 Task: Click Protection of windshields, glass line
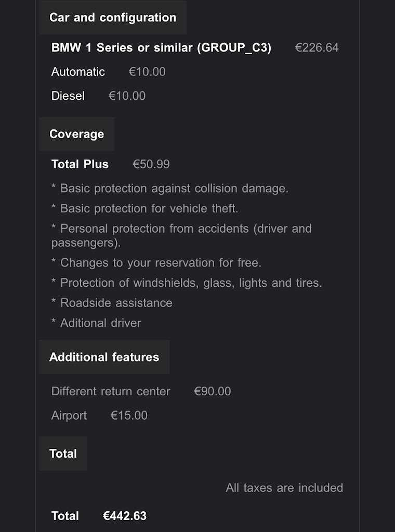(187, 283)
